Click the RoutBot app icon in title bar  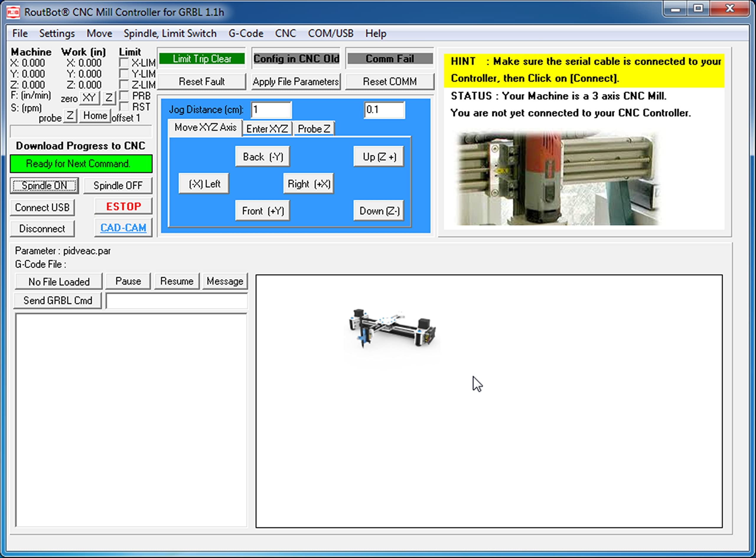coord(13,12)
